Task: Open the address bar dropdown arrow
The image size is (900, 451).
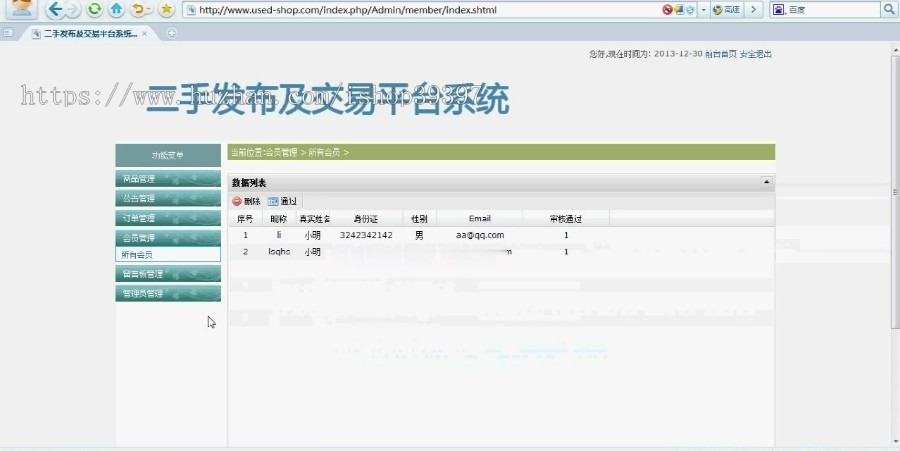Action: [x=704, y=10]
